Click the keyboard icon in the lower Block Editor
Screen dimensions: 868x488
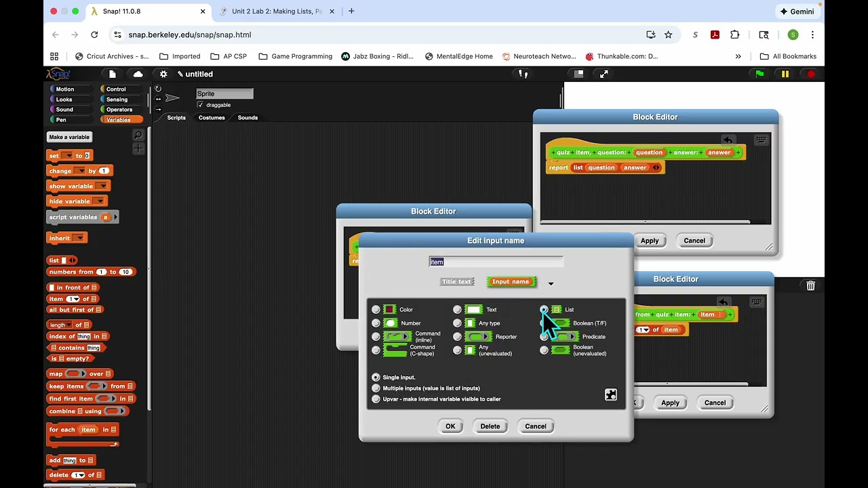point(757,302)
